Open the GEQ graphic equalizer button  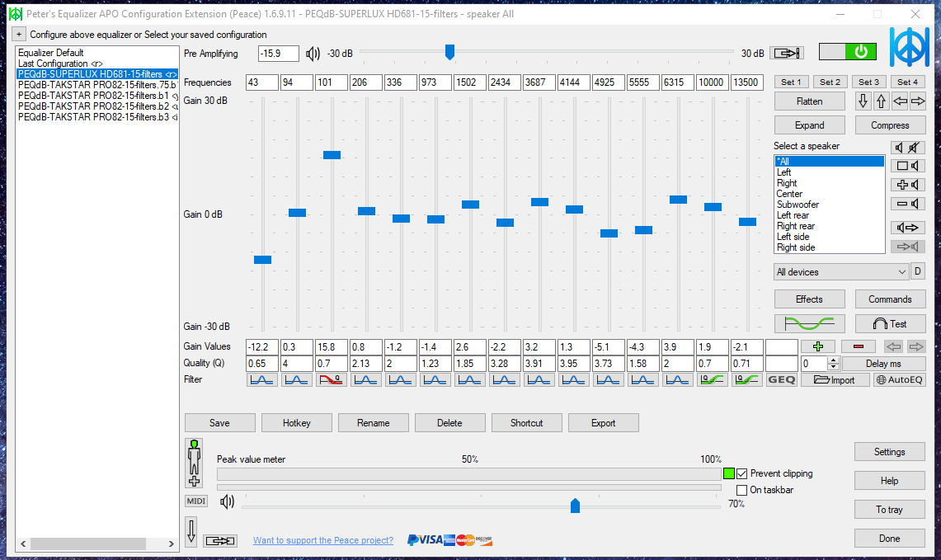pyautogui.click(x=781, y=380)
